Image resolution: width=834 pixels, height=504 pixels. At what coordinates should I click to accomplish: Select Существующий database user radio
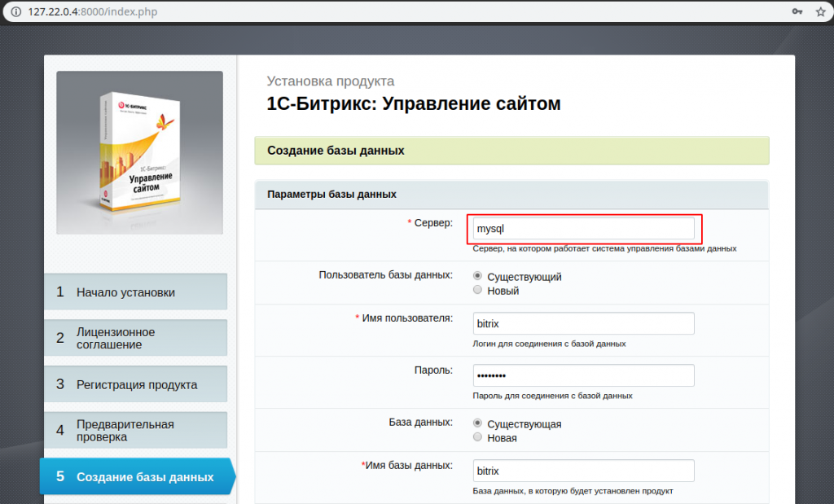(477, 276)
